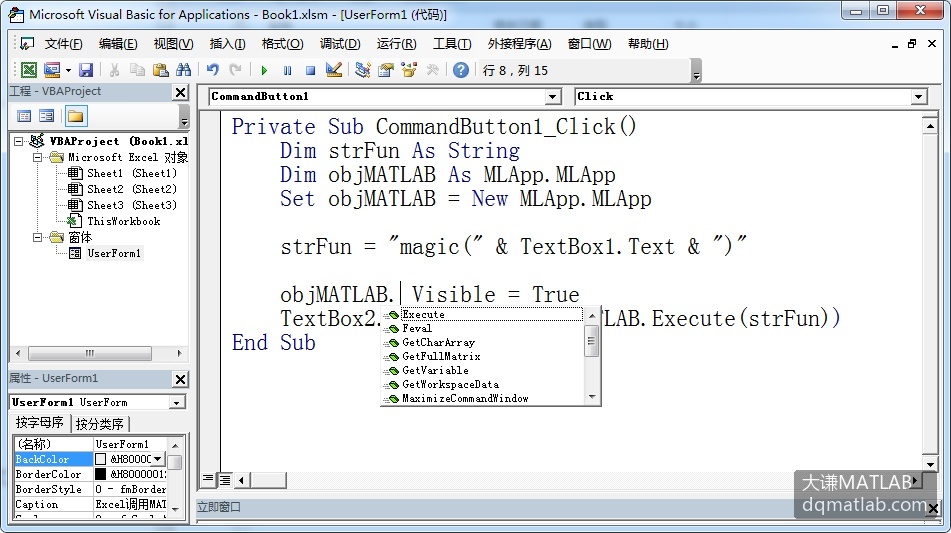Screen dimensions: 951x533
Task: Expand standard toolbar overflow options
Action: click(696, 71)
